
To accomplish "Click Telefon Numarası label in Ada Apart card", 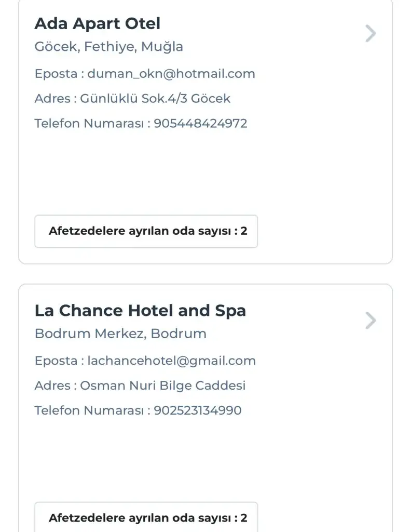I will tap(88, 124).
